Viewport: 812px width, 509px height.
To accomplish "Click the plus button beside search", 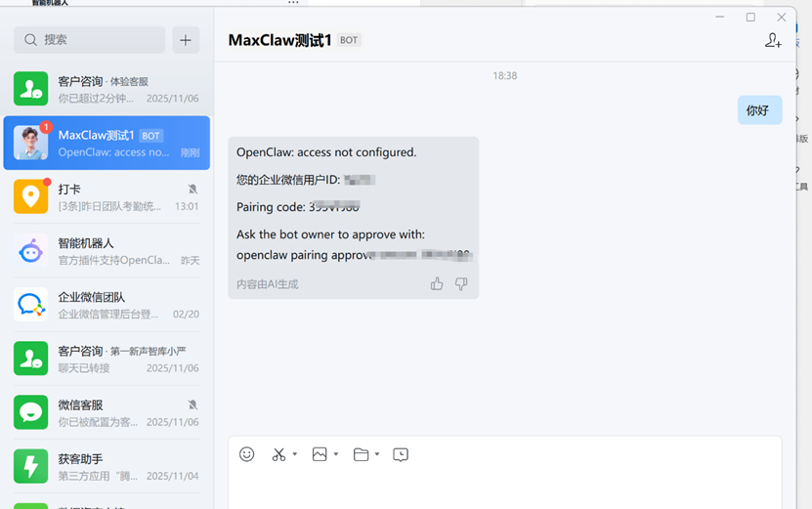I will pos(186,40).
